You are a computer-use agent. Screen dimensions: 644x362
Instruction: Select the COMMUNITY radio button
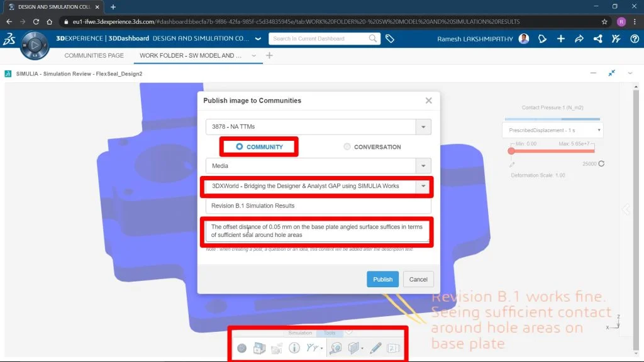coord(239,146)
